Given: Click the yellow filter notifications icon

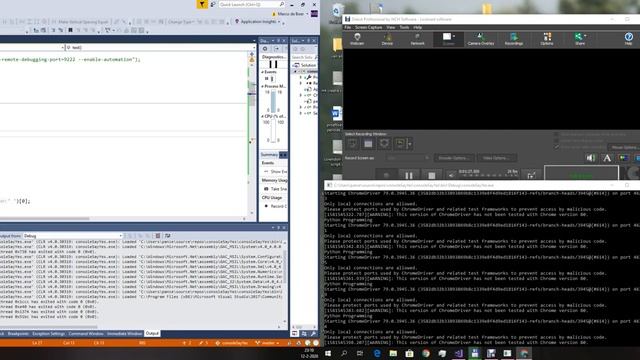Looking at the screenshot, I should tap(202, 4).
